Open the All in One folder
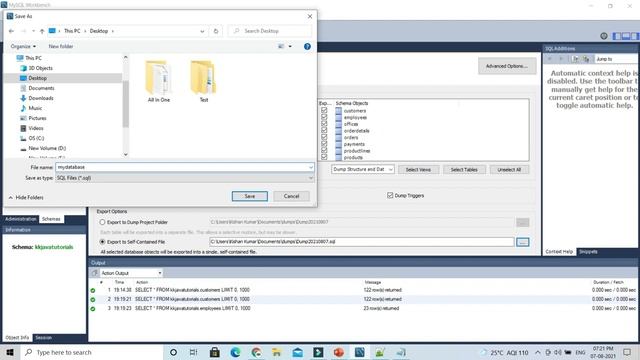Image resolution: width=640 pixels, height=360 pixels. pyautogui.click(x=159, y=81)
